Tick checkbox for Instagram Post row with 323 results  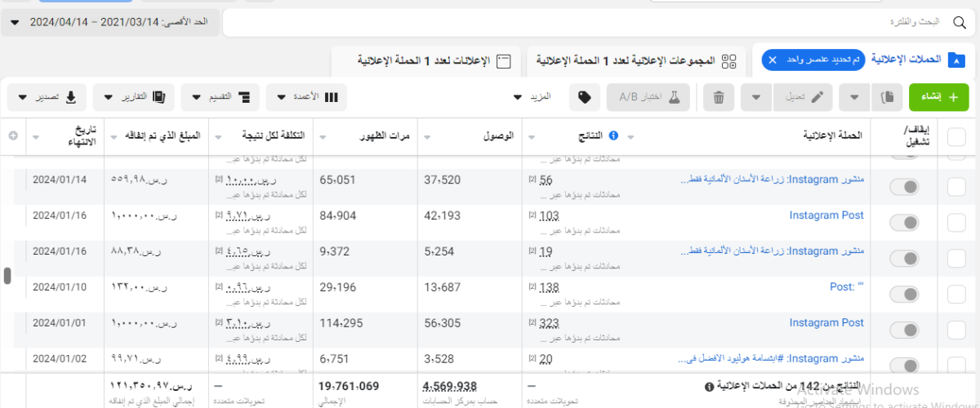point(956,330)
